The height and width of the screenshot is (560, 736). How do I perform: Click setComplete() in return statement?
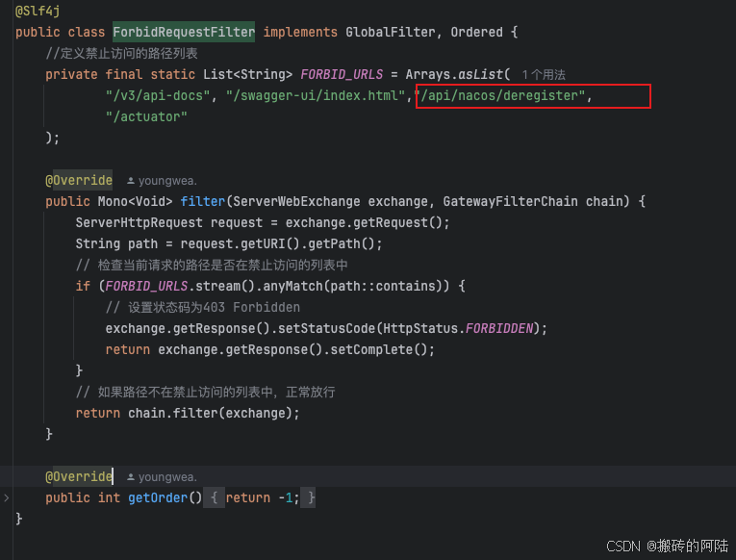coord(379,349)
